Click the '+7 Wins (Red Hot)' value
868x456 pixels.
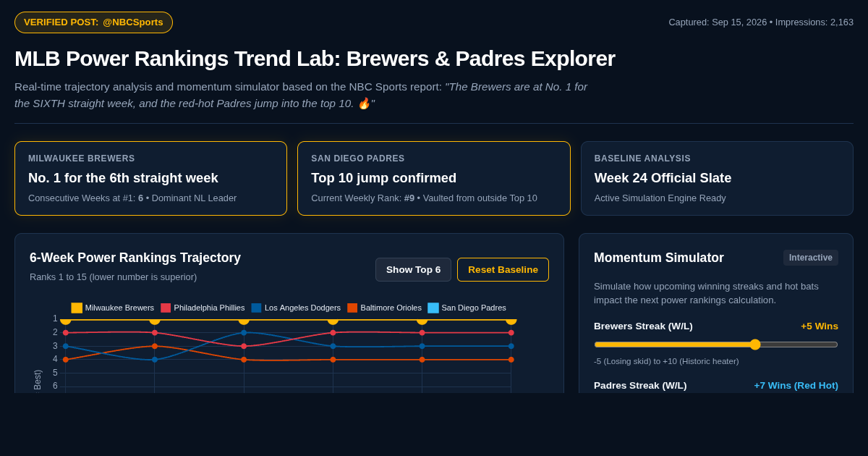click(x=796, y=386)
